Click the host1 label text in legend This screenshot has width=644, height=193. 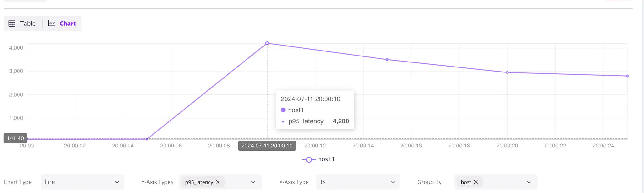pos(326,159)
